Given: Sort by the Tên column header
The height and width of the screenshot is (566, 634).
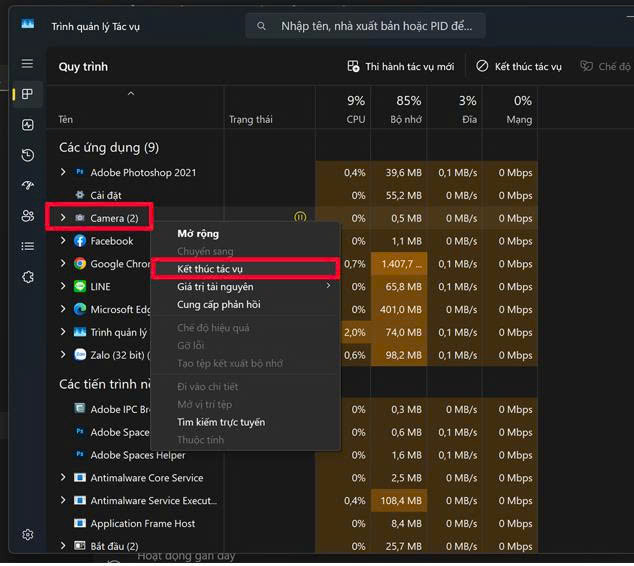Looking at the screenshot, I should click(x=135, y=108).
